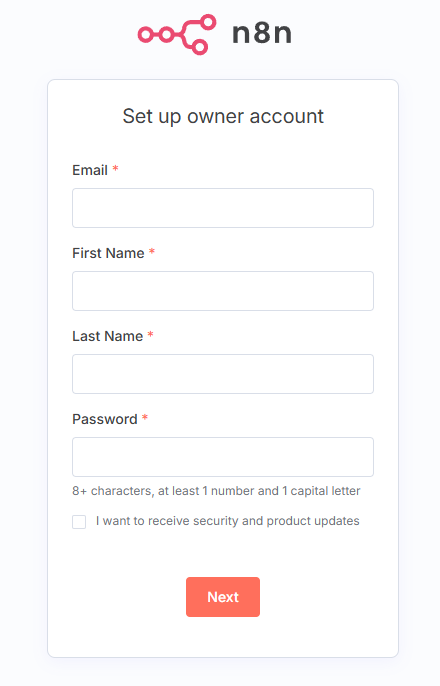Focus the Email input field
The width and height of the screenshot is (440, 686).
[x=223, y=208]
